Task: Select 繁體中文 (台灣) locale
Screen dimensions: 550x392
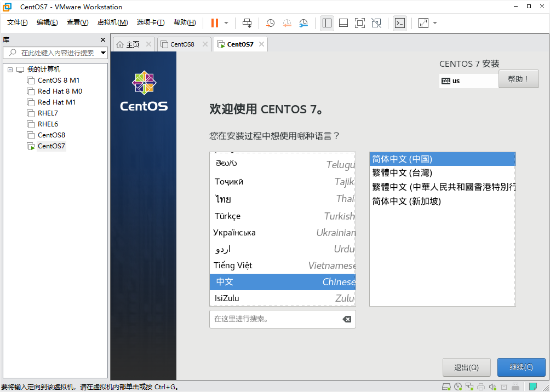Action: coord(442,173)
